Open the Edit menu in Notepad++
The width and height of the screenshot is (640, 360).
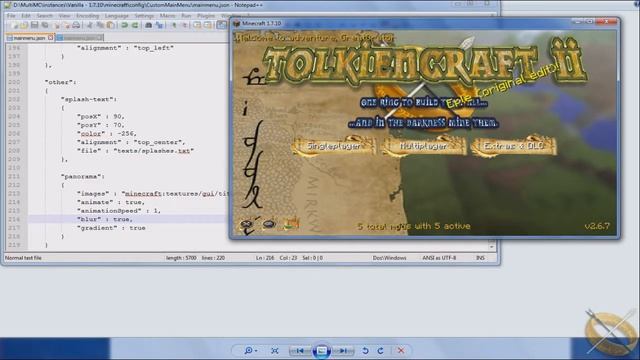point(26,16)
